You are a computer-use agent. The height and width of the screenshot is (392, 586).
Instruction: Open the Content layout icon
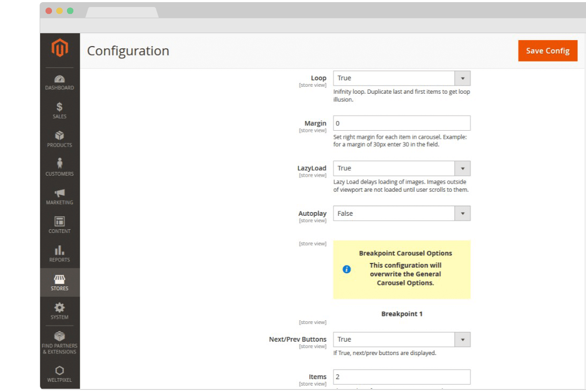[x=59, y=222]
